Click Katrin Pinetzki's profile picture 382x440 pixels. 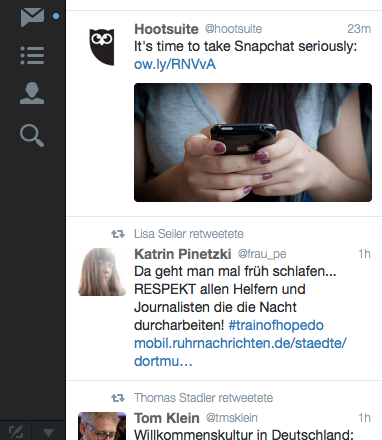coord(102,272)
